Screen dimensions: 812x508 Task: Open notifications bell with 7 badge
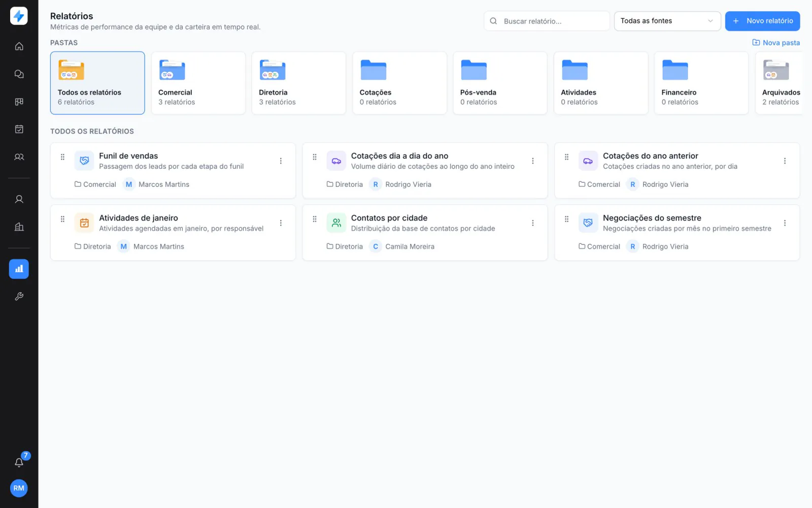point(19,462)
